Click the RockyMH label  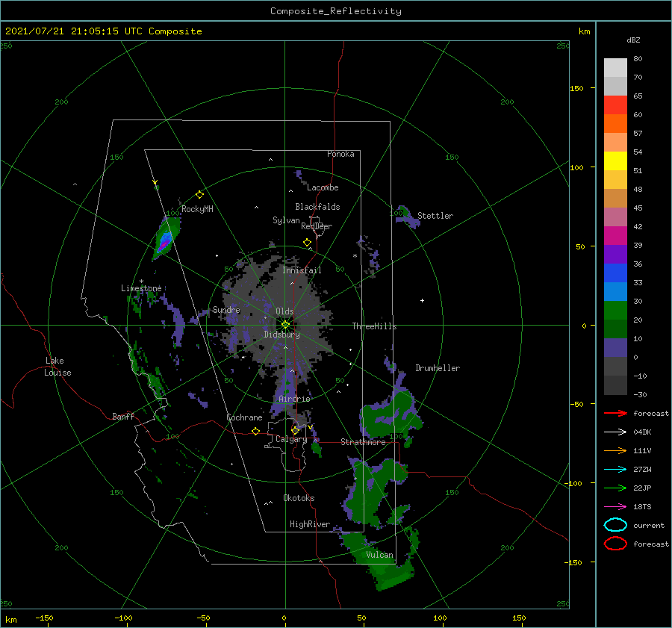(197, 209)
